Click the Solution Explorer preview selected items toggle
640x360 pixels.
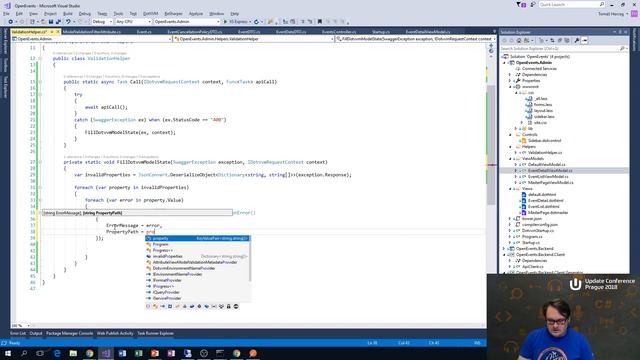tap(584, 40)
